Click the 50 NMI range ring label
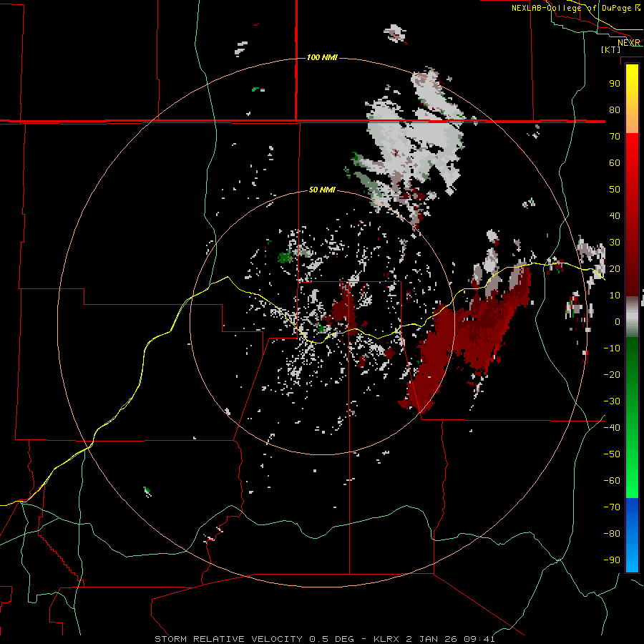644x644 pixels. [x=322, y=190]
